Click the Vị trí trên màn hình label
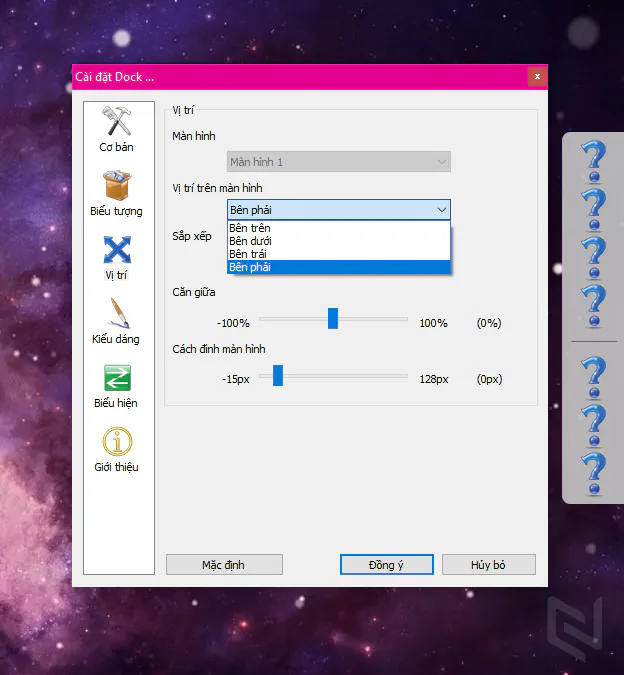Image resolution: width=624 pixels, height=675 pixels. pyautogui.click(x=217, y=188)
